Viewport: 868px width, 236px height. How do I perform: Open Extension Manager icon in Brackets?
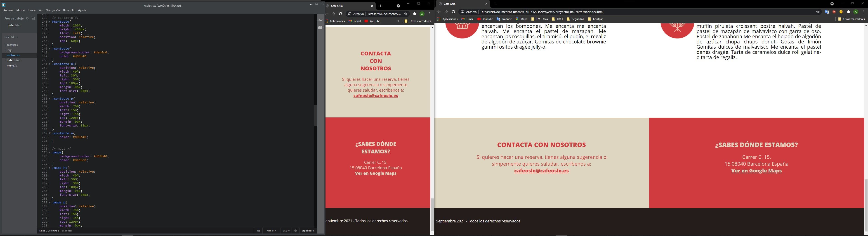tap(321, 27)
